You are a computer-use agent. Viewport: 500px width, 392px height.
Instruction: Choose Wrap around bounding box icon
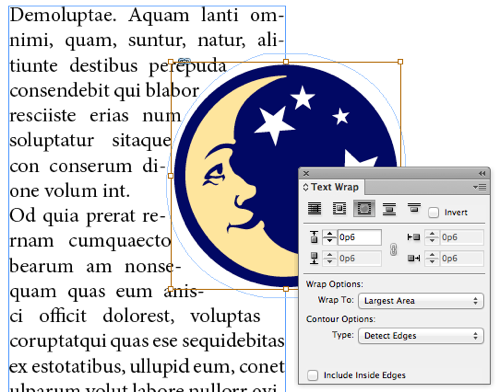(x=339, y=209)
